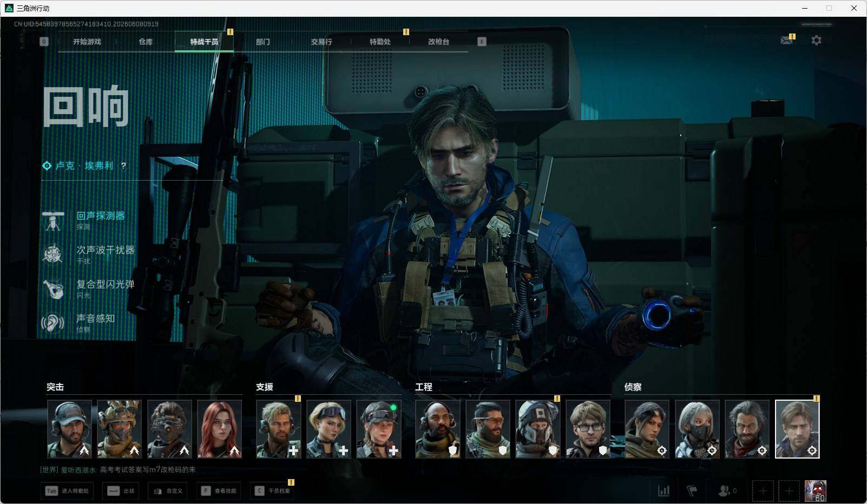Open the 开始游戏 tab
This screenshot has width=867, height=504.
pos(87,42)
